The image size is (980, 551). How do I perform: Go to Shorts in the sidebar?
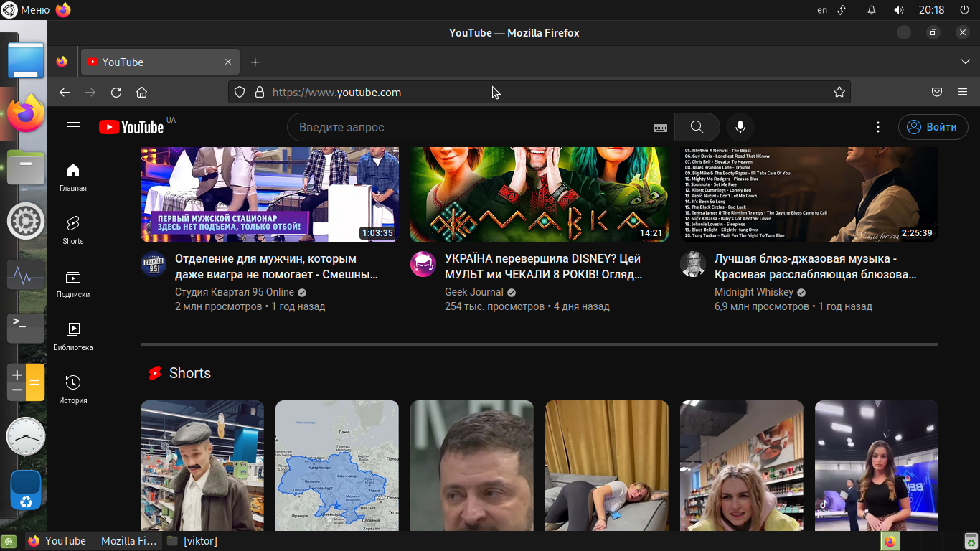pyautogui.click(x=72, y=230)
